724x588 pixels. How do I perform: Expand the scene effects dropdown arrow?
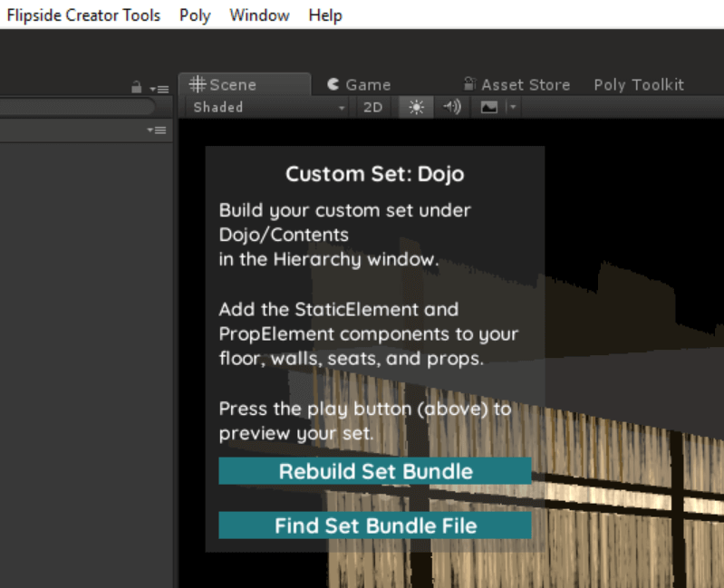tap(513, 108)
